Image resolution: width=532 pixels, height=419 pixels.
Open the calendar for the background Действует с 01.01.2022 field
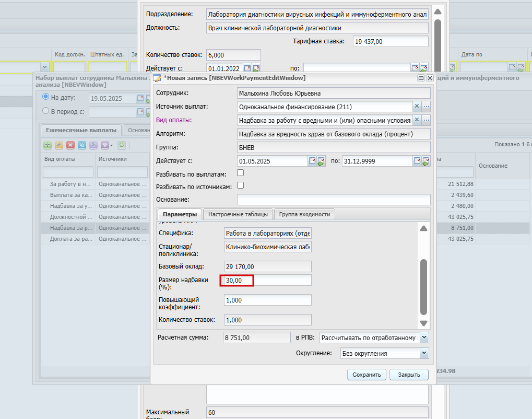coord(247,68)
